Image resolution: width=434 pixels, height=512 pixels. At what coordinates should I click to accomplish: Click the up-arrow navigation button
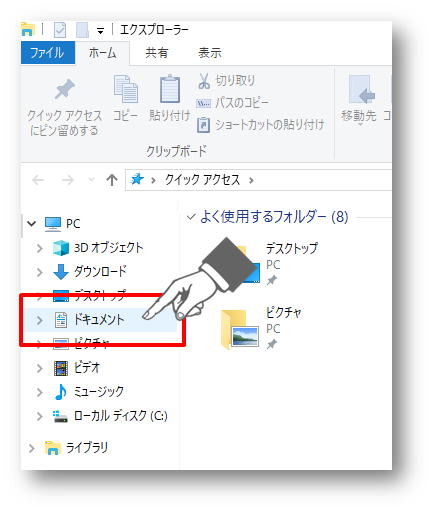(x=112, y=180)
